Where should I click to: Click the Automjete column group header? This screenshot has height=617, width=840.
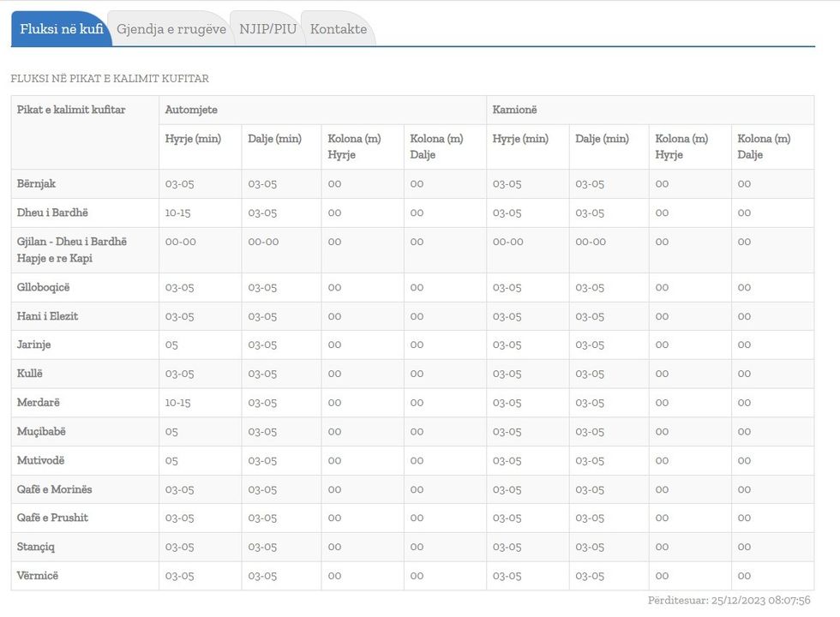[x=191, y=110]
